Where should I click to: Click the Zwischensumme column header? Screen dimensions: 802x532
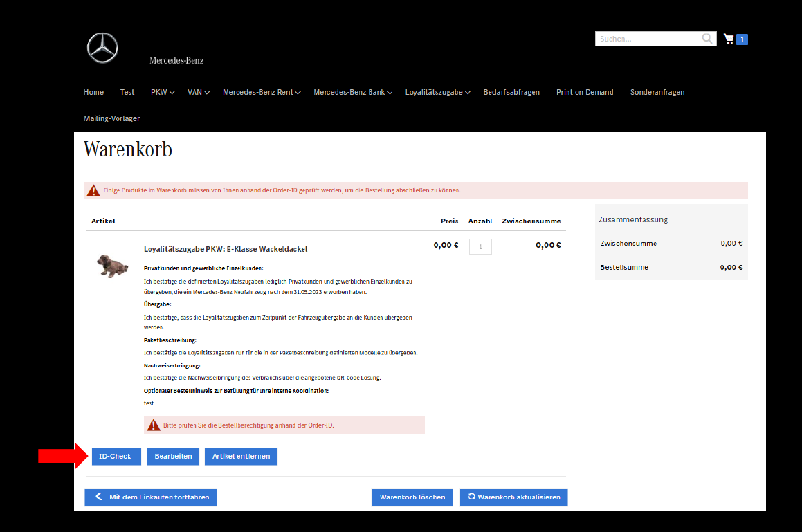click(531, 221)
